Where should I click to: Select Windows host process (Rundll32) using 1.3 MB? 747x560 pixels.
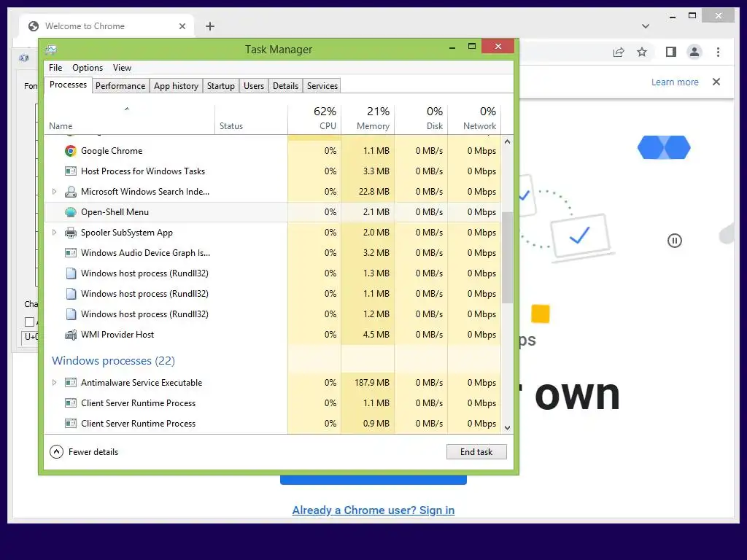click(x=273, y=273)
